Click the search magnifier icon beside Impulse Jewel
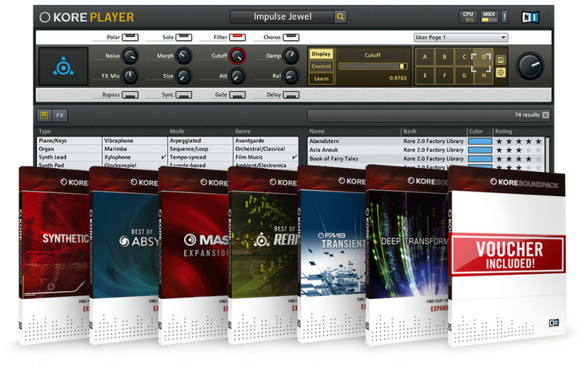 (x=341, y=17)
